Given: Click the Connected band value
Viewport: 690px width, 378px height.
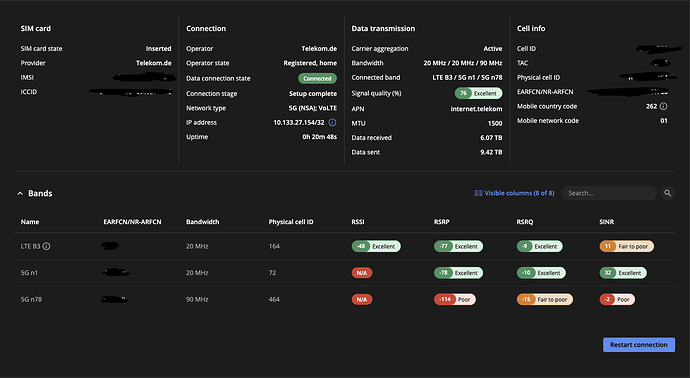Looking at the screenshot, I should pyautogui.click(x=467, y=77).
